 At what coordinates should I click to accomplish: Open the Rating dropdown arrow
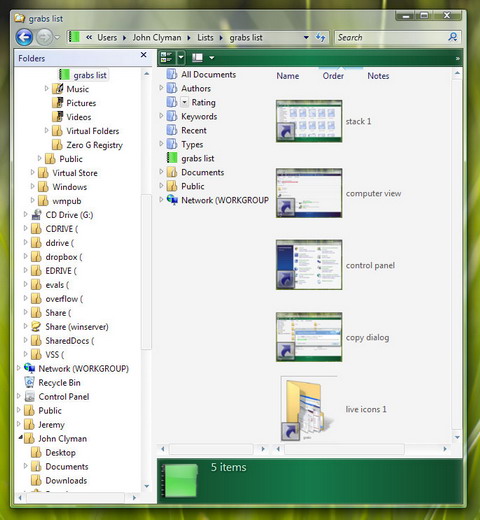pos(185,102)
